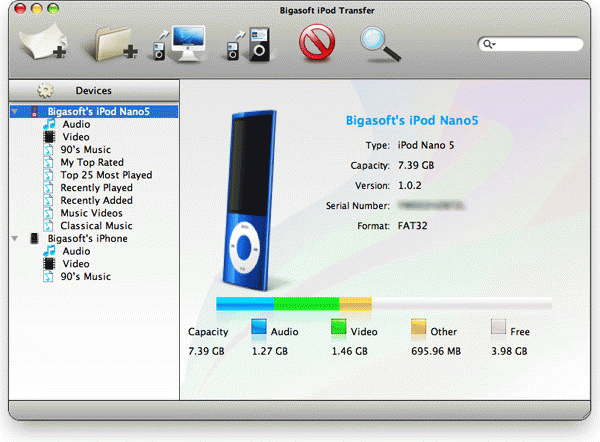This screenshot has width=600, height=442.
Task: Click the Devices panel header
Action: coord(94,91)
